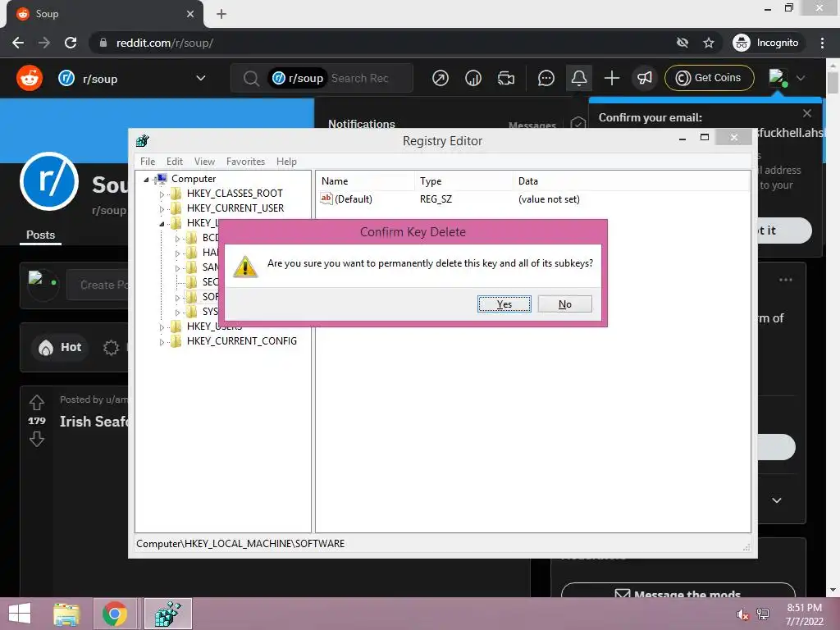Collapse the Computer tree node
Screen dimensions: 840x630
[x=146, y=180]
